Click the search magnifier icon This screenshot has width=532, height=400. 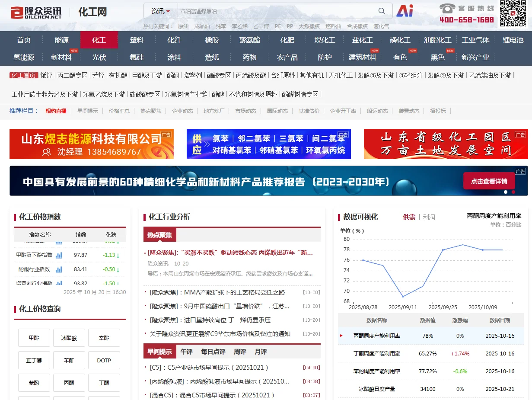tap(382, 11)
